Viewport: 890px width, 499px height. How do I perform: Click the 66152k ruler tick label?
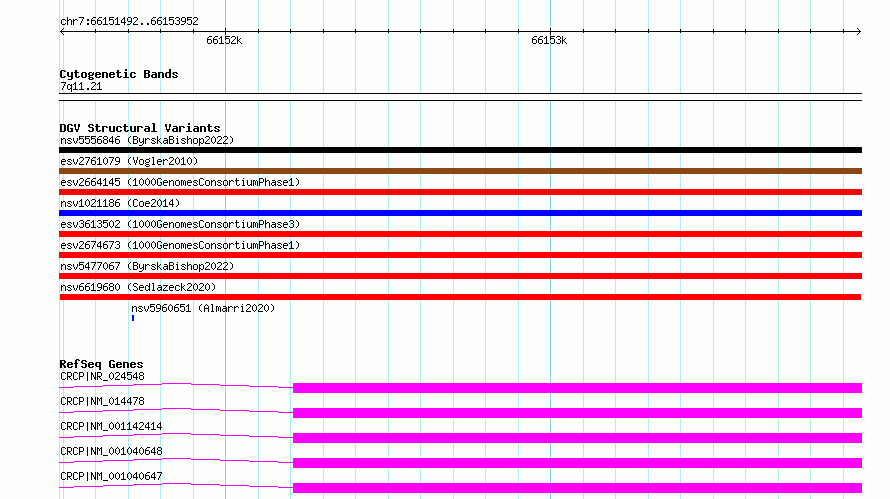[224, 40]
